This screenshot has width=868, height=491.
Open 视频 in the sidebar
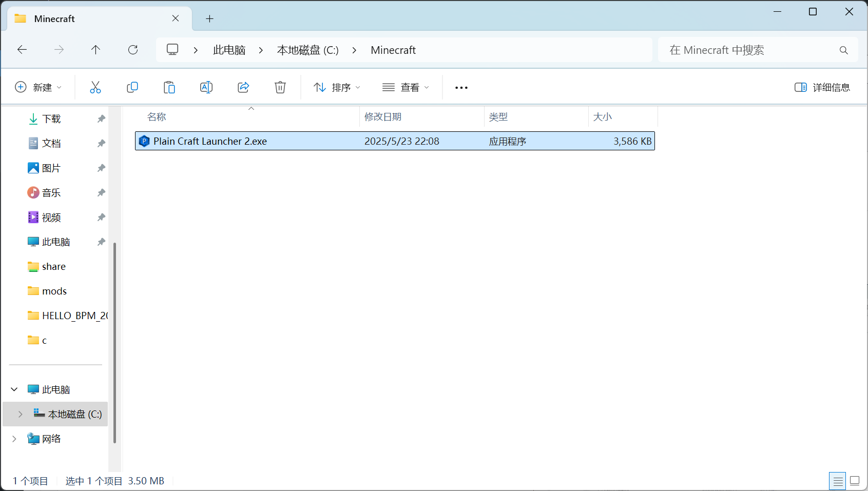tap(51, 218)
